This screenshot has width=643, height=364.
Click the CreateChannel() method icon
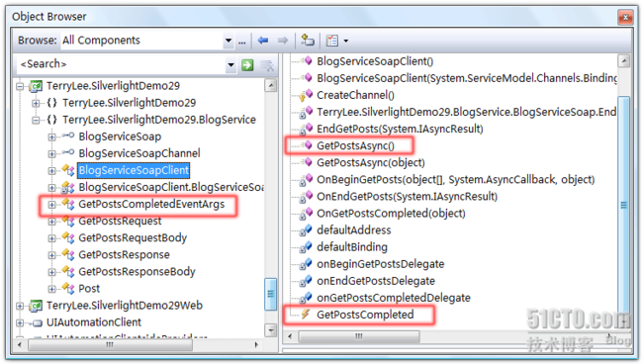(306, 96)
